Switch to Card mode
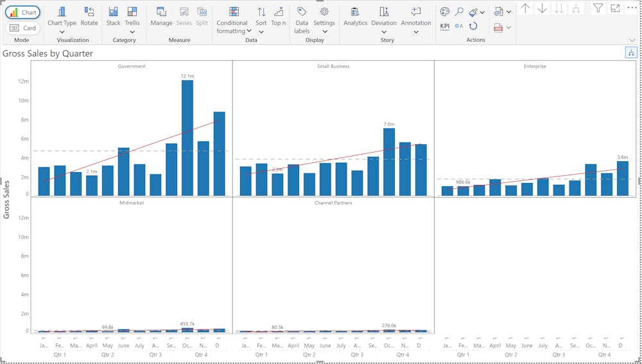The width and height of the screenshot is (642, 364). pos(22,28)
